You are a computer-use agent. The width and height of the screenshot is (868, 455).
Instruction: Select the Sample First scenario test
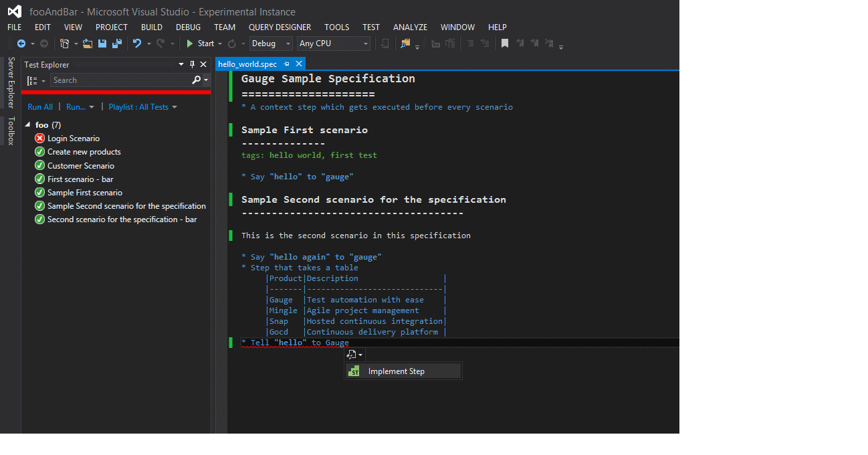tap(85, 193)
